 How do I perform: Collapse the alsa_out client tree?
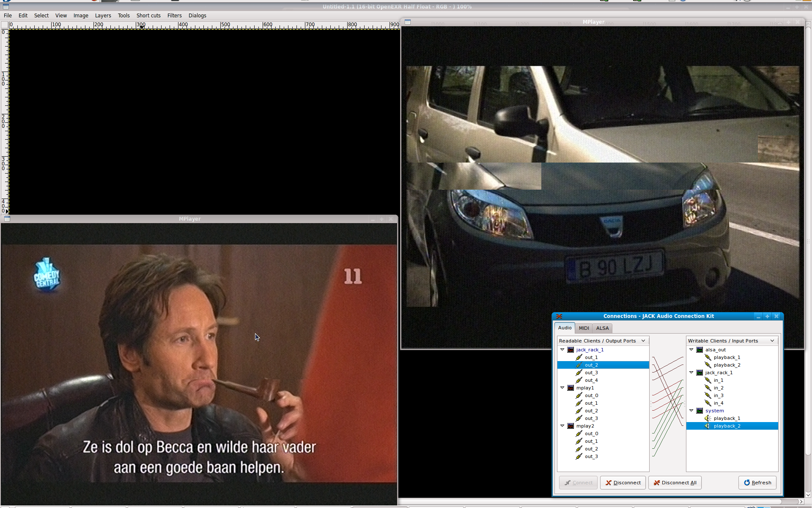click(x=691, y=350)
